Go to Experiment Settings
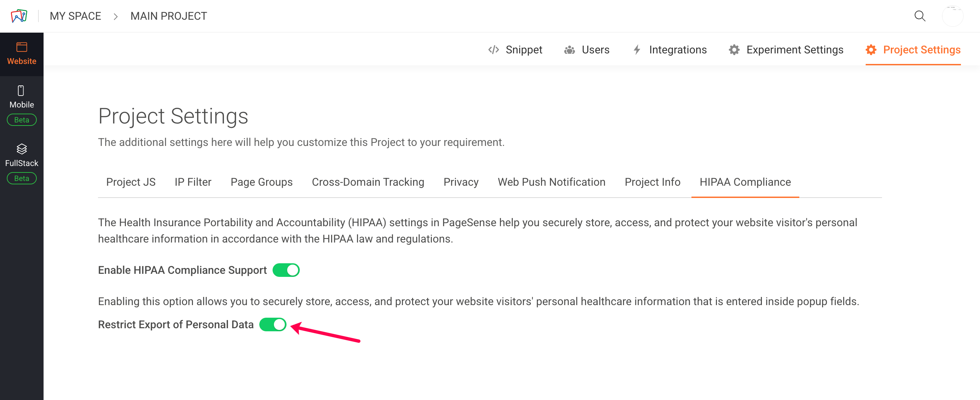 786,50
